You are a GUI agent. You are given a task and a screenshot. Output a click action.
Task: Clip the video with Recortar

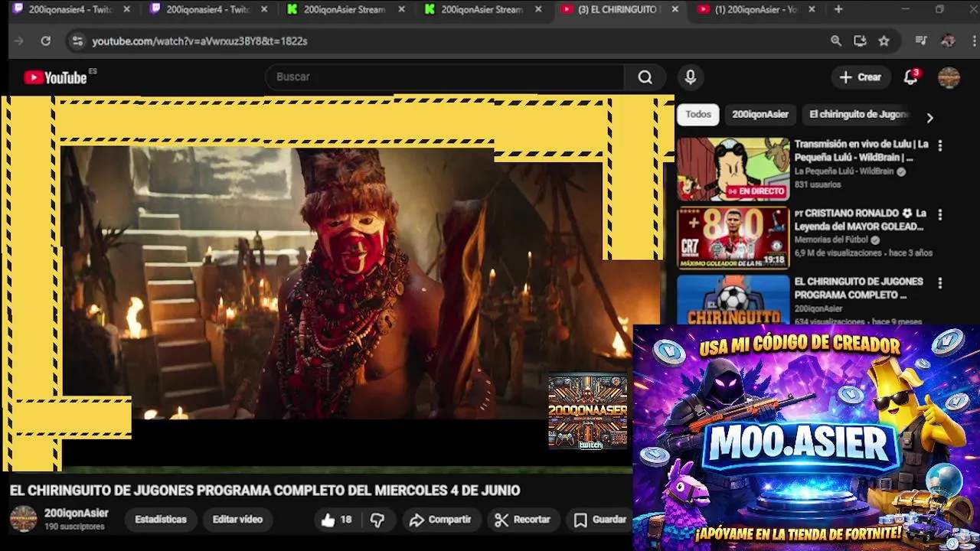coord(523,520)
